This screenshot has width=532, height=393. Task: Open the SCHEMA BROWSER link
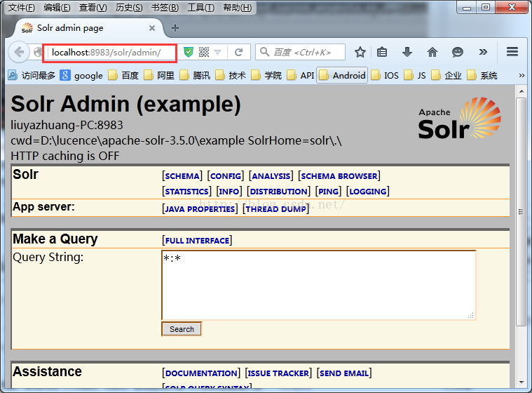pyautogui.click(x=339, y=176)
